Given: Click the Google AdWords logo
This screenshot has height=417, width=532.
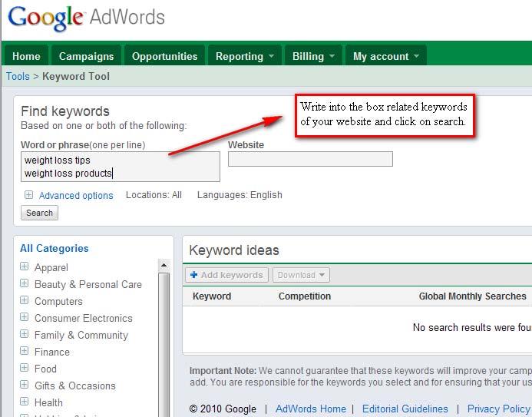Looking at the screenshot, I should tap(87, 18).
